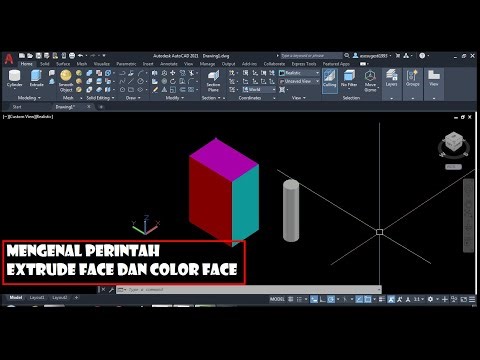Click the Save quick access icon

pyautogui.click(x=38, y=56)
